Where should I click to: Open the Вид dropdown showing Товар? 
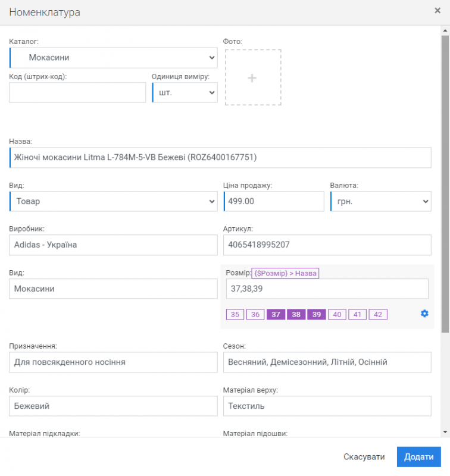113,201
